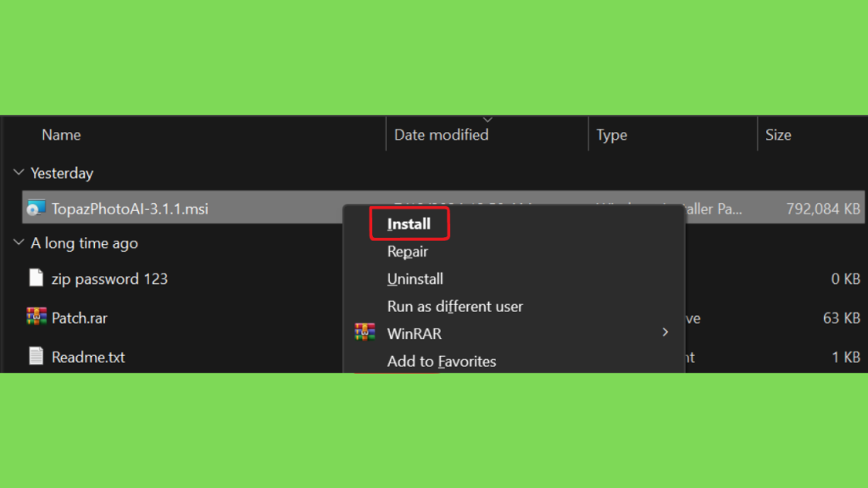Select Run as different user

(455, 306)
